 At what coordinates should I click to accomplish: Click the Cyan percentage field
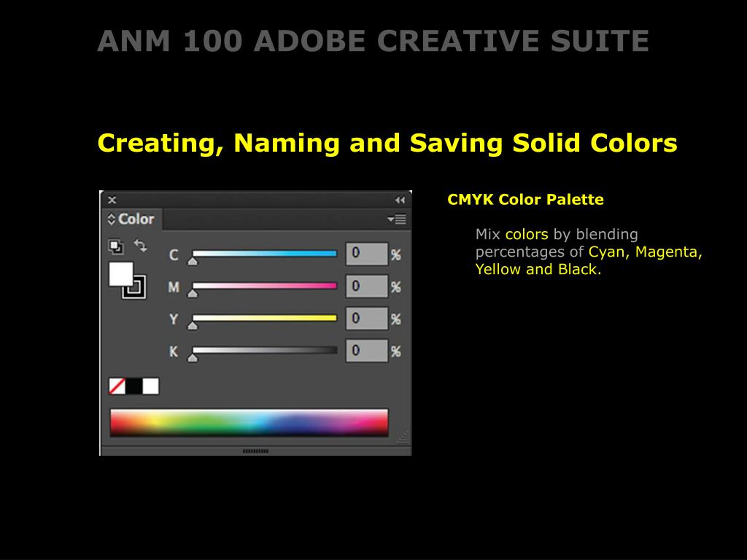(367, 254)
